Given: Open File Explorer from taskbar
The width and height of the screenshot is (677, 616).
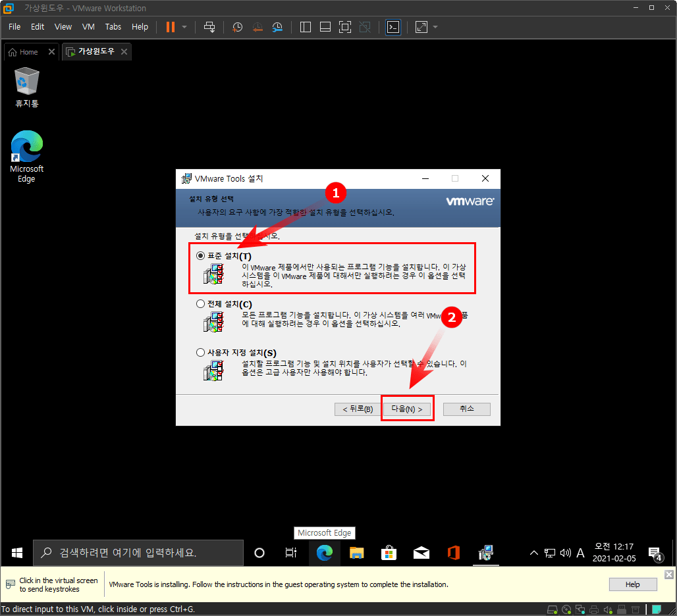Looking at the screenshot, I should click(x=357, y=553).
